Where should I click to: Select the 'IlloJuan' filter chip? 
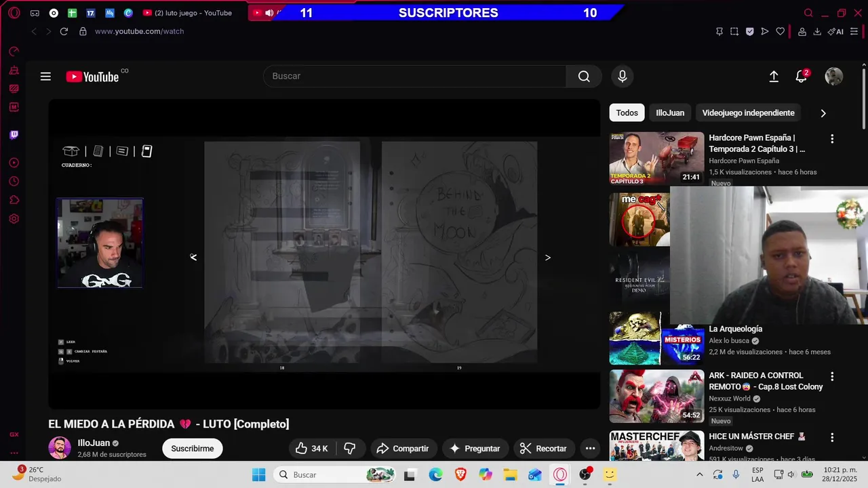[670, 113]
